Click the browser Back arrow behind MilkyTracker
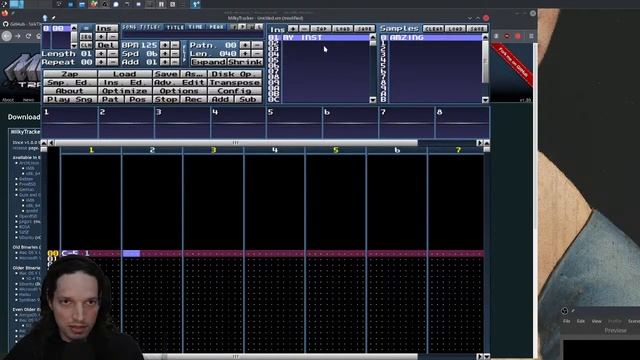Viewport: 640px width, 360px height. pyautogui.click(x=7, y=36)
